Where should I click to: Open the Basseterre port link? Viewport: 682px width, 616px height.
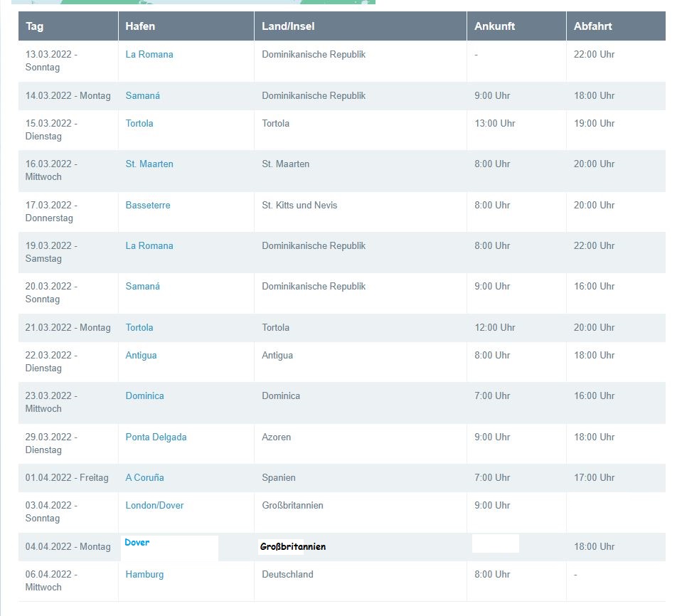coord(148,206)
